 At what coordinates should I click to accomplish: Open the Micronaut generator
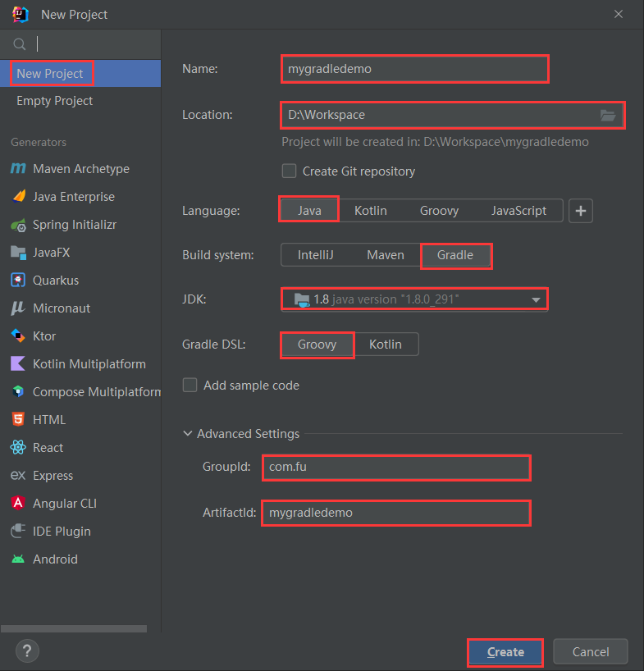80,308
